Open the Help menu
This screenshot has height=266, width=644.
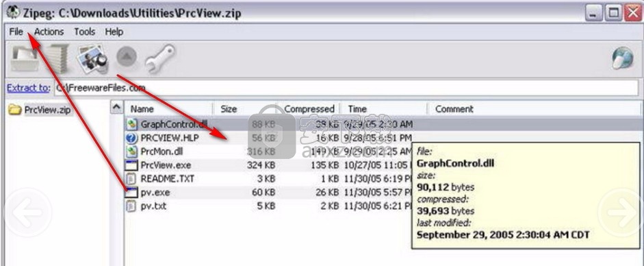click(114, 32)
